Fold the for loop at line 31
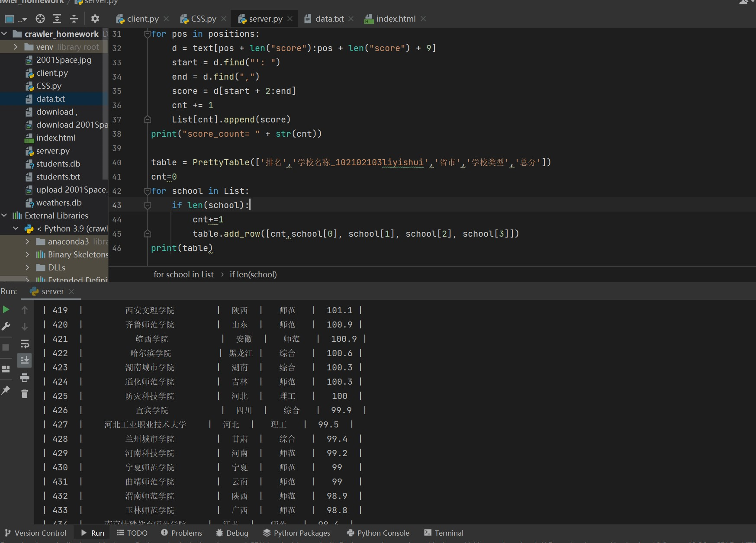The width and height of the screenshot is (756, 543). click(x=148, y=34)
